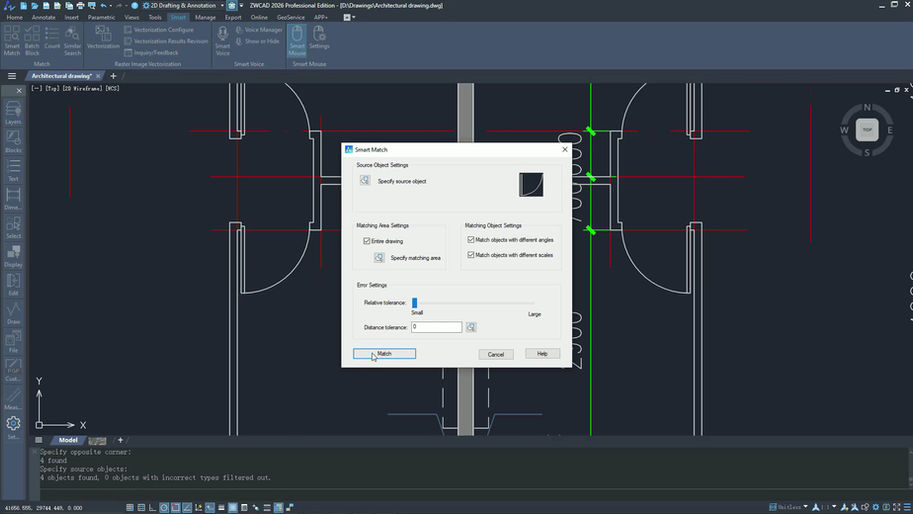913x514 pixels.
Task: Open the GeoService ribbon tab
Action: 291,17
